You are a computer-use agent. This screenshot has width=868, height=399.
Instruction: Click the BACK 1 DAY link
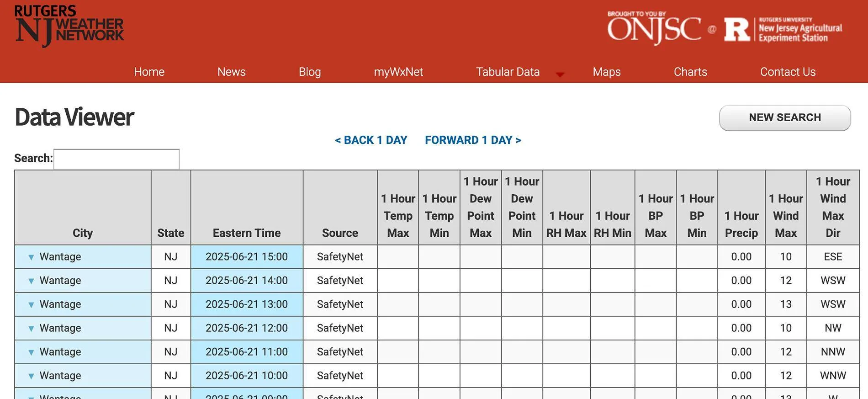click(x=371, y=140)
